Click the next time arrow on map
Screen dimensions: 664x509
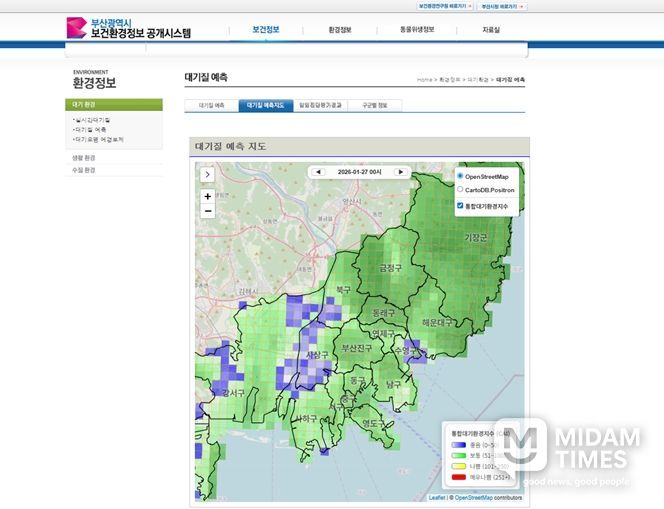400,172
